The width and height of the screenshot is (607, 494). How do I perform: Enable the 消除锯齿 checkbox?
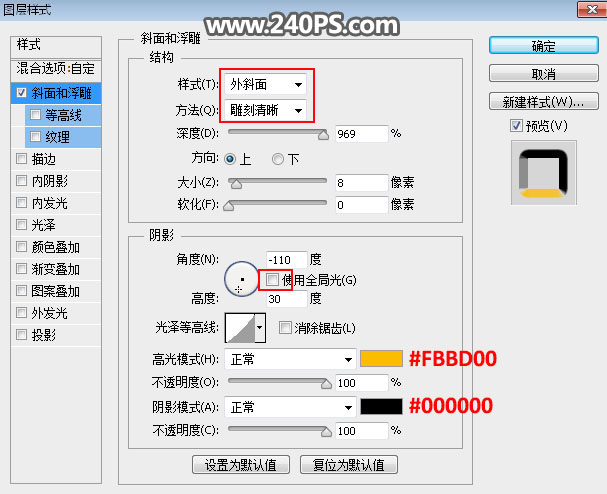pyautogui.click(x=285, y=328)
